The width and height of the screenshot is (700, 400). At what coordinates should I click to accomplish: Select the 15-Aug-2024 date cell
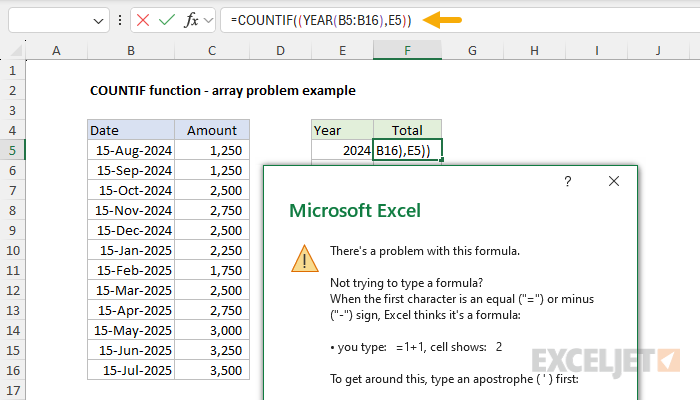[x=131, y=150]
